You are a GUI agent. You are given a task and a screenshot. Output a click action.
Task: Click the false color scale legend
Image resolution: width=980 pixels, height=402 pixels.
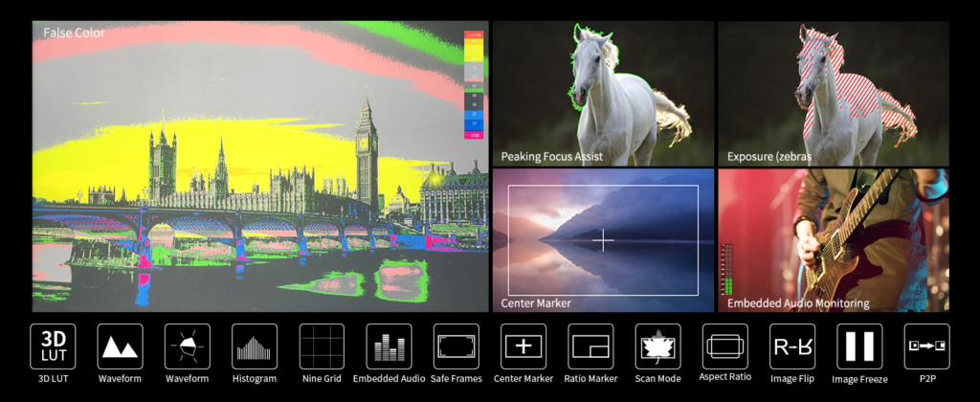click(x=473, y=84)
